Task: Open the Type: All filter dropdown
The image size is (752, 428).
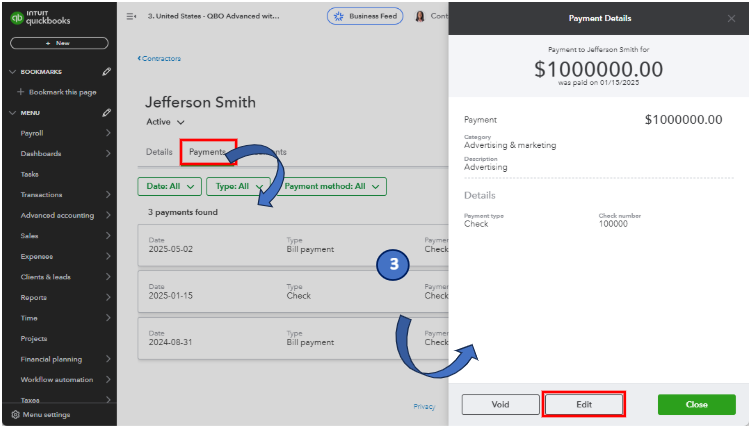Action: [238, 187]
